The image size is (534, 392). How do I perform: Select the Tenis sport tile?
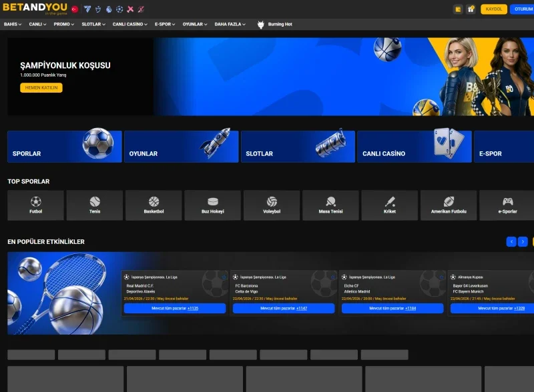pos(95,205)
